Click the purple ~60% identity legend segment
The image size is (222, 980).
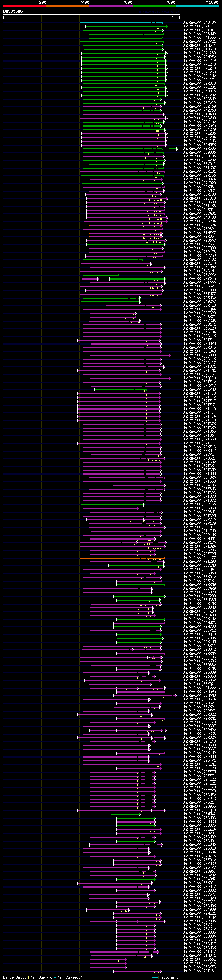pos(111,6)
